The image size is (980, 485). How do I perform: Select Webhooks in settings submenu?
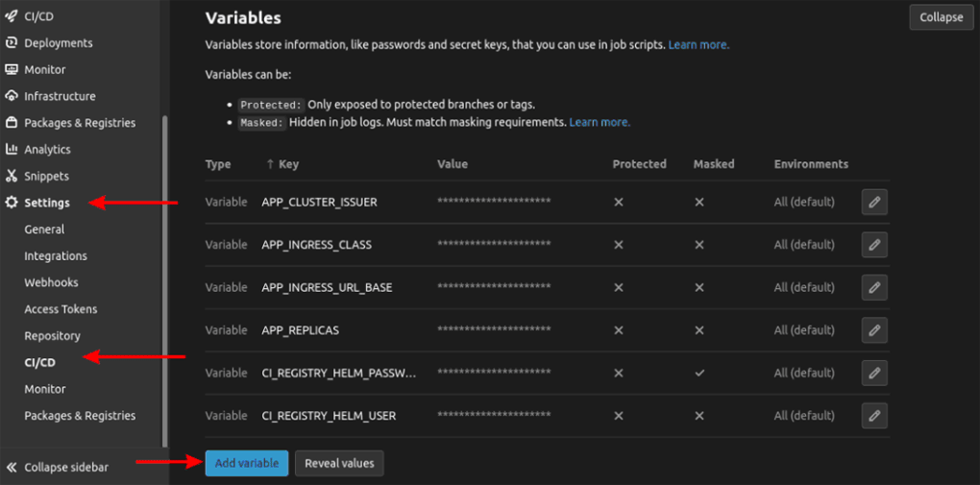pyautogui.click(x=51, y=282)
